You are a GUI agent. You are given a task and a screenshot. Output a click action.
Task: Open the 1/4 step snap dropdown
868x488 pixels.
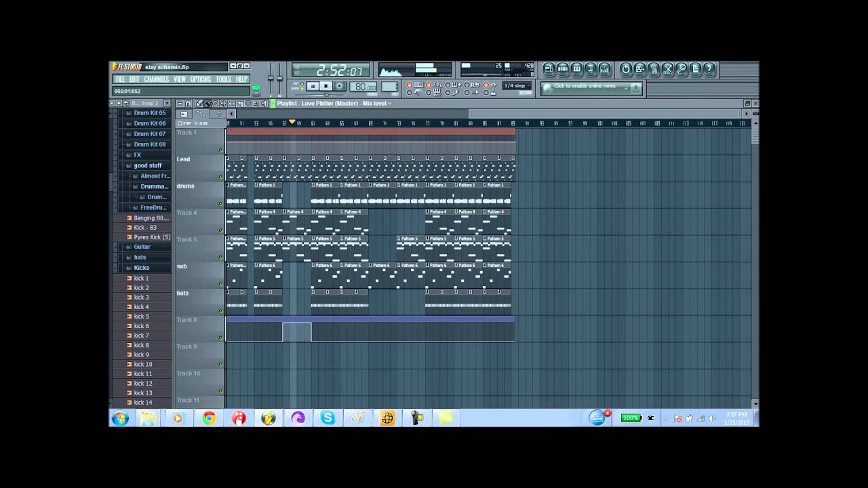(517, 86)
